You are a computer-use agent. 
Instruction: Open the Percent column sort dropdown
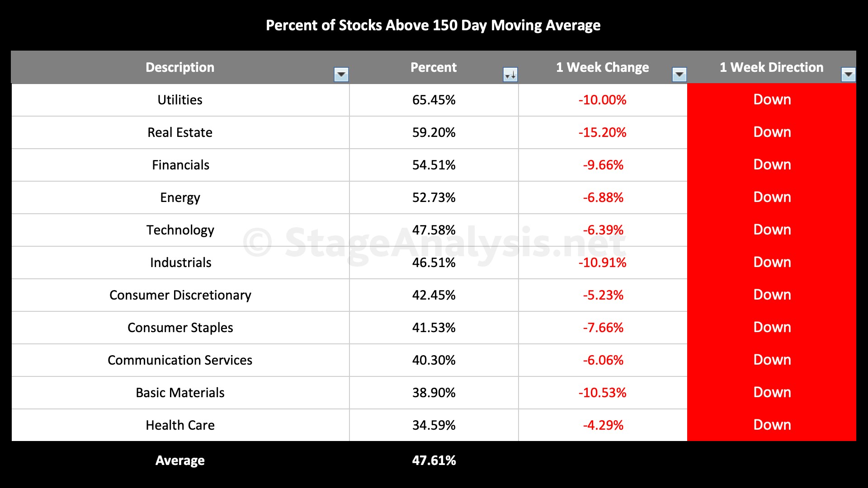click(510, 75)
